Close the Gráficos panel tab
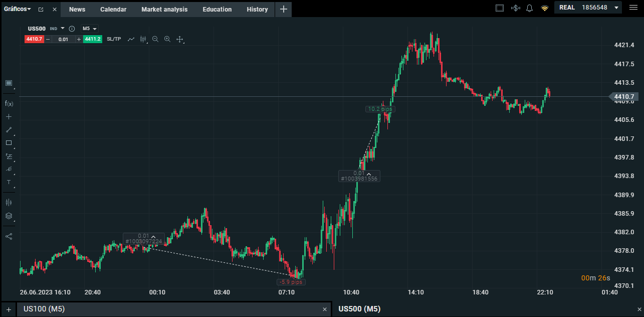The height and width of the screenshot is (317, 644). [55, 10]
